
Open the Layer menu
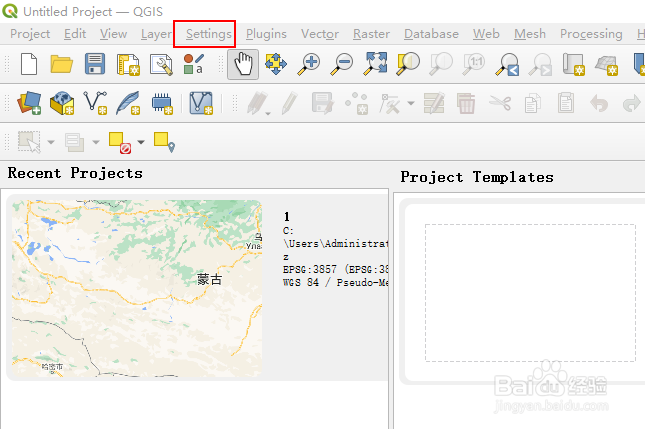coord(156,34)
